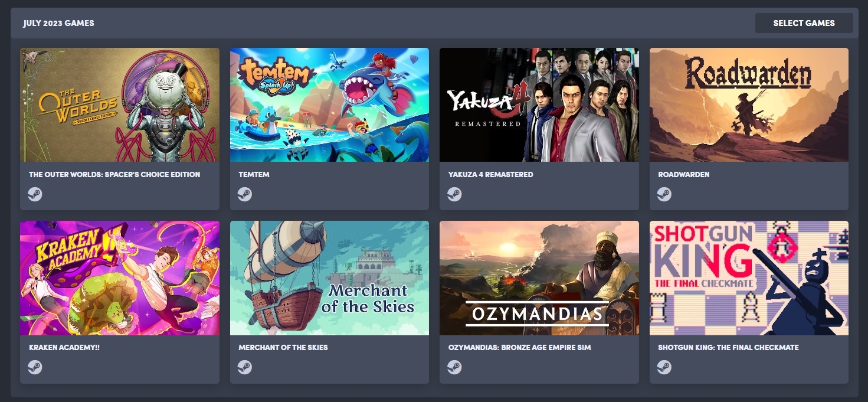Click the July 2023 Games heading
The image size is (868, 402).
58,23
